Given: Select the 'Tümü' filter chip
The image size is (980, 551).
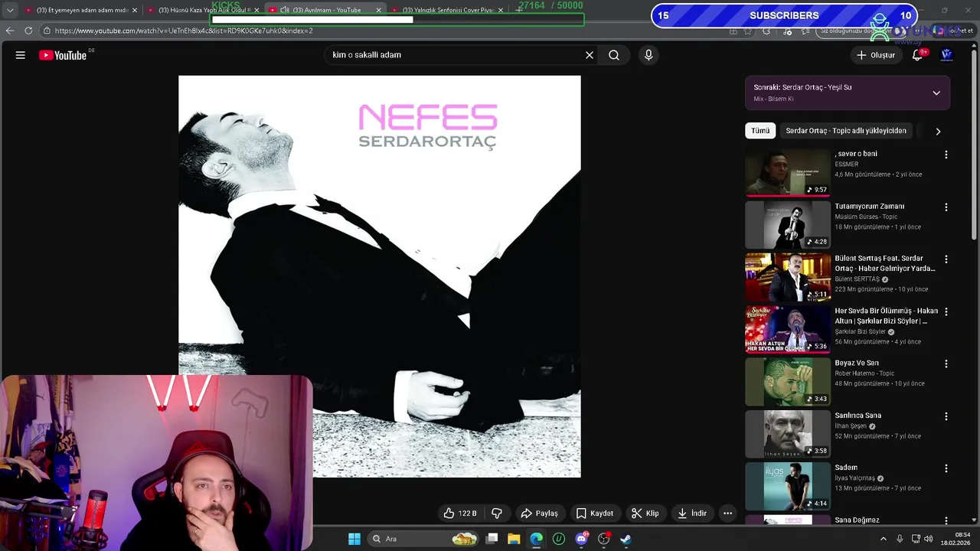Looking at the screenshot, I should pyautogui.click(x=760, y=131).
